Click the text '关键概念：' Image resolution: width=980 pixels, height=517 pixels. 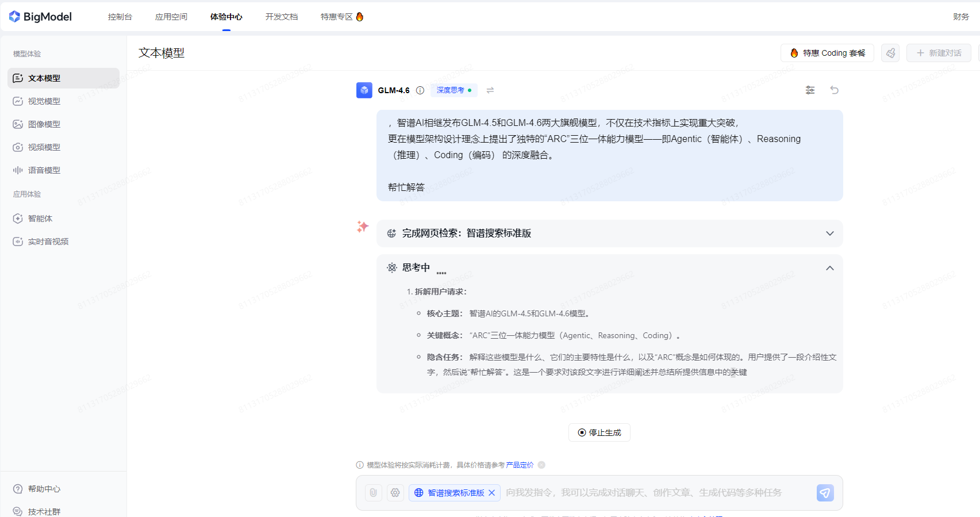445,335
